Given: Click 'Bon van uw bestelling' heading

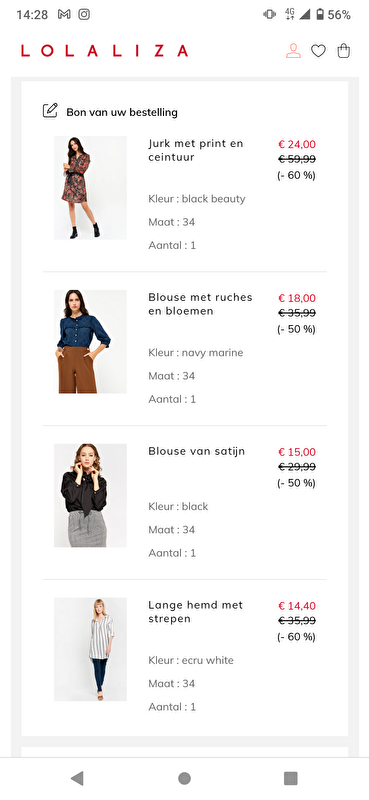Looking at the screenshot, I should [122, 112].
